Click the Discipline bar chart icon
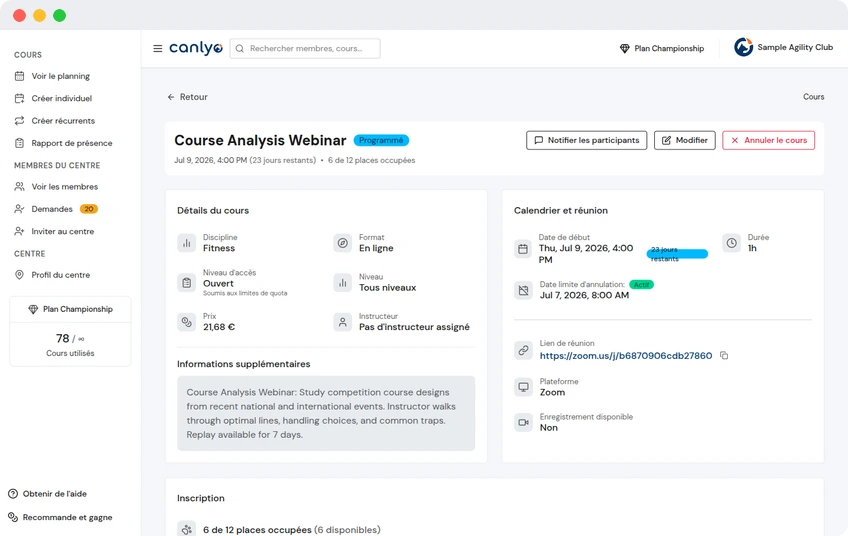 click(x=187, y=243)
